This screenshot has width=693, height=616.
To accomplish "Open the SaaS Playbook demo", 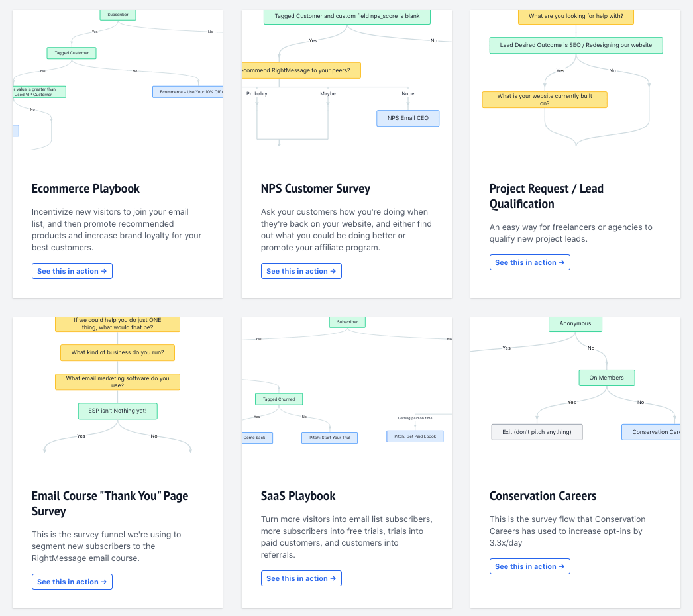I will 301,578.
